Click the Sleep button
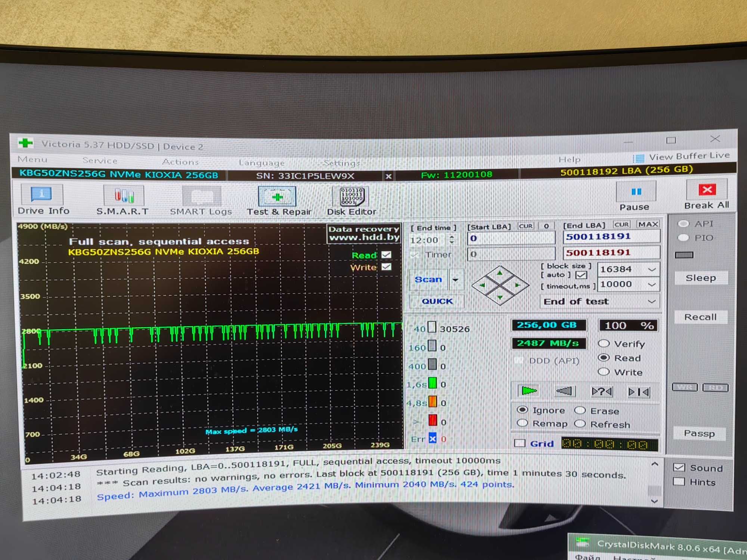Screen dimensions: 747x560 [701, 278]
